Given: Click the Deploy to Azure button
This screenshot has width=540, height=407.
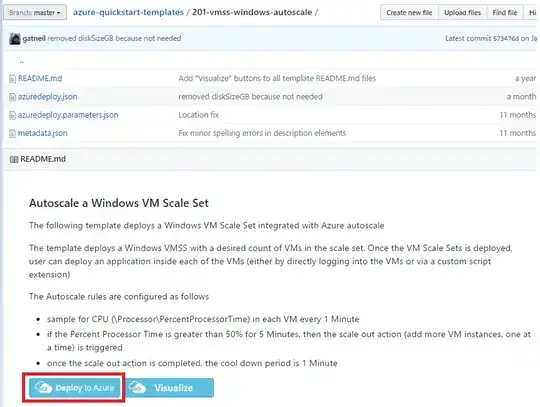Looking at the screenshot, I should (75, 388).
